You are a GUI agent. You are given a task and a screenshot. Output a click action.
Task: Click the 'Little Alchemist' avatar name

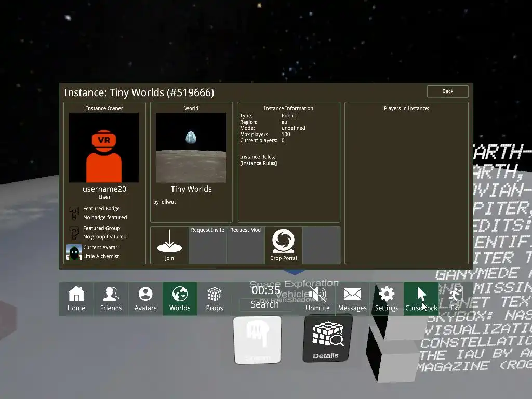[101, 256]
